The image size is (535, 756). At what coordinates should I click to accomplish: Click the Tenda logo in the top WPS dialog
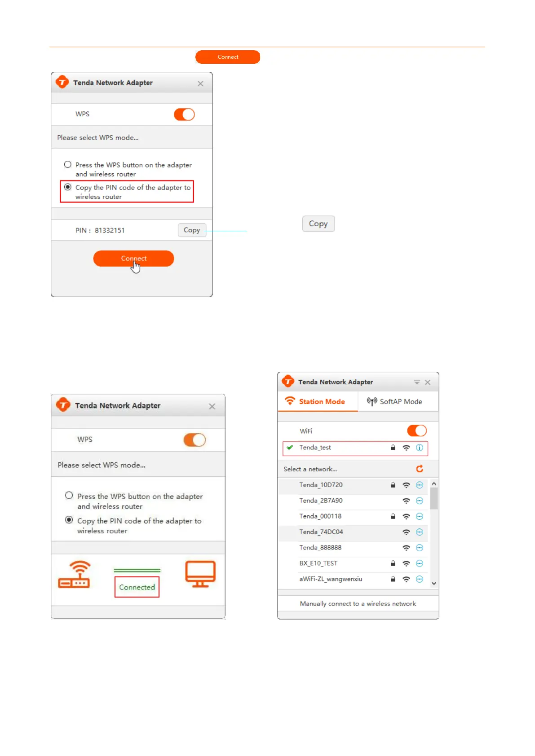click(62, 82)
